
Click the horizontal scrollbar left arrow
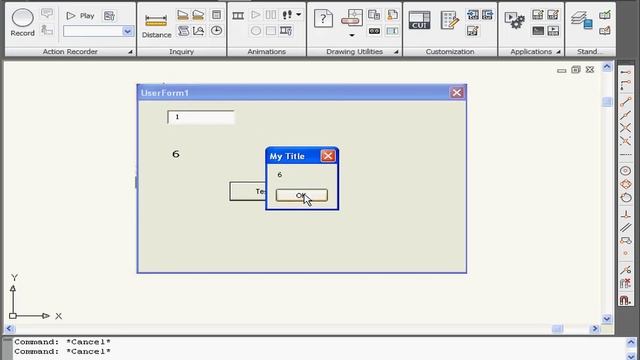pyautogui.click(x=10, y=329)
